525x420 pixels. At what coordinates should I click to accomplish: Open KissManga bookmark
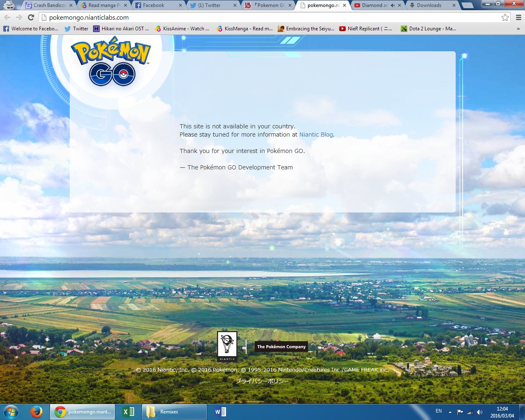[244, 29]
